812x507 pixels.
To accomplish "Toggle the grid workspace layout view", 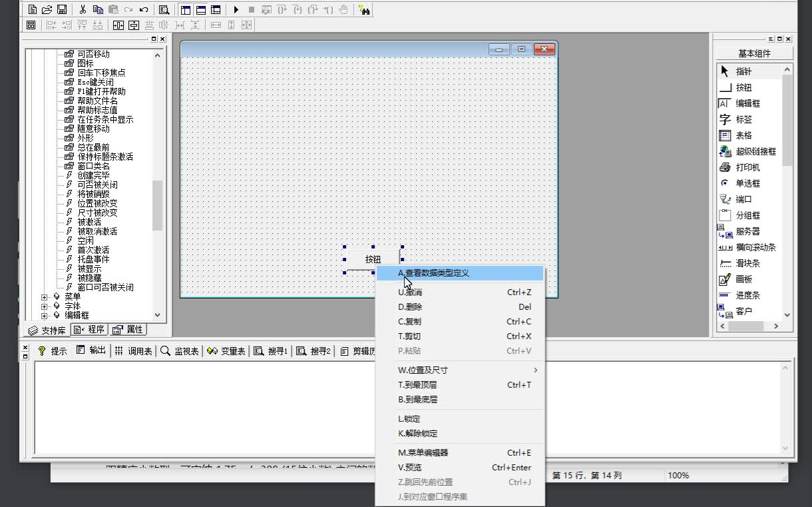I will 215,9.
